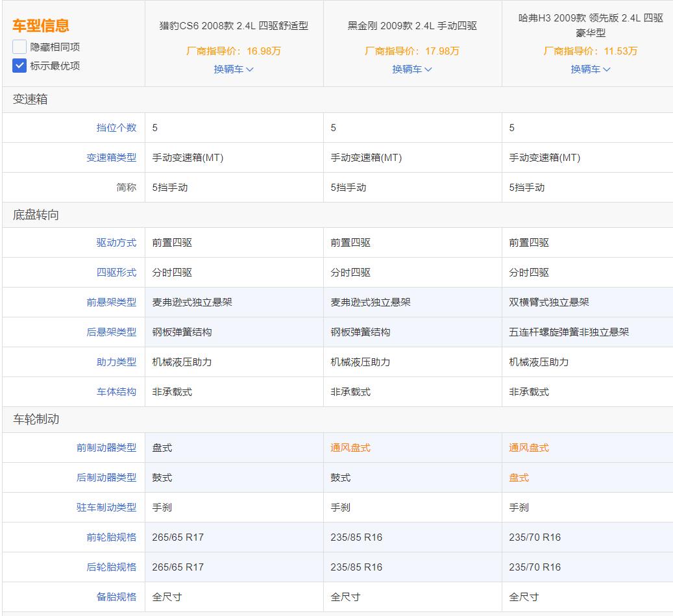Click the 车体结构 parameter link

117,391
